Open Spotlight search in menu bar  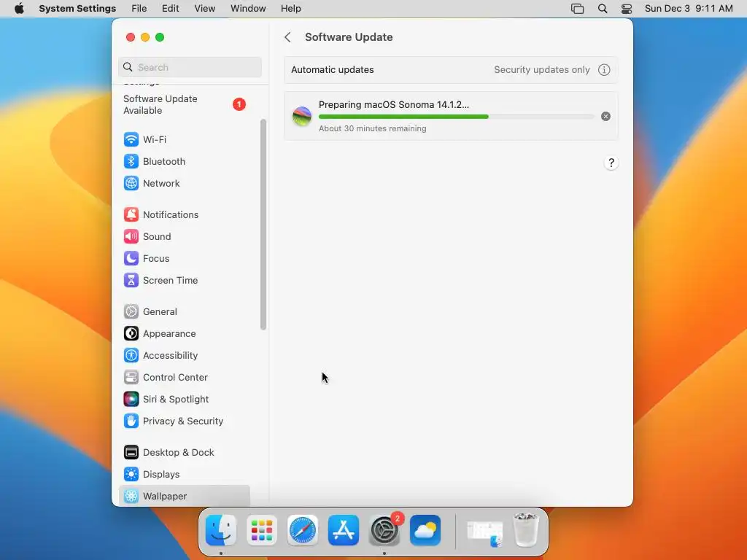pos(602,9)
